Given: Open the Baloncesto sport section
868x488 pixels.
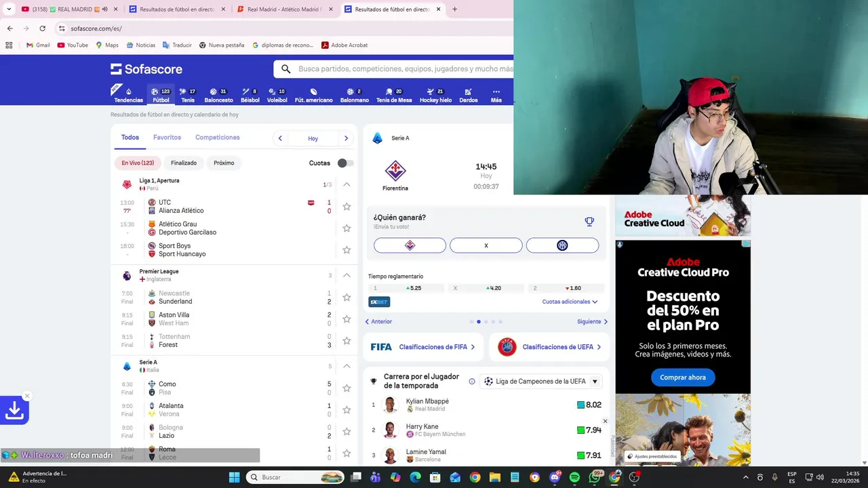Looking at the screenshot, I should tap(218, 95).
